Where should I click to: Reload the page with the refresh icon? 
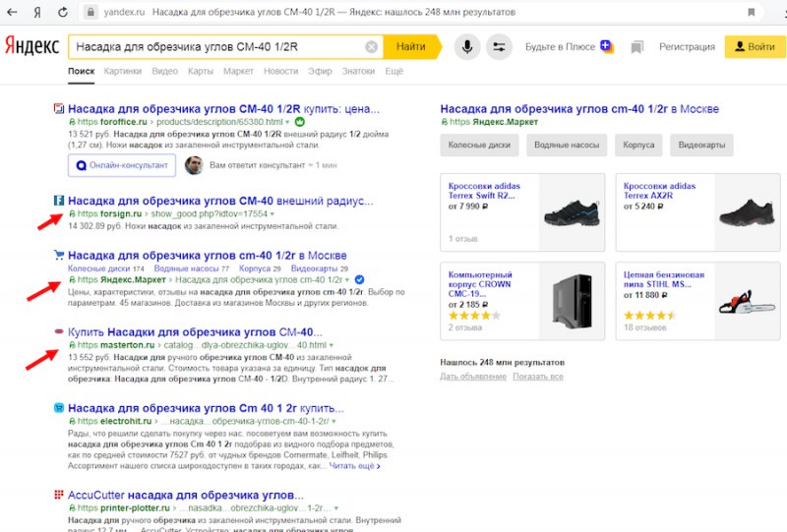pos(63,12)
